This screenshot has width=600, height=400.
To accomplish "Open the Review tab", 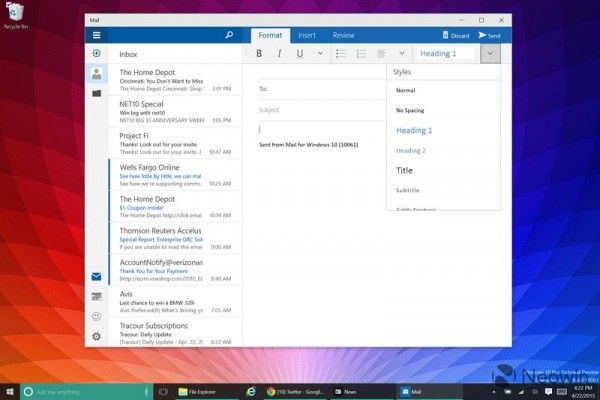I will pyautogui.click(x=343, y=35).
